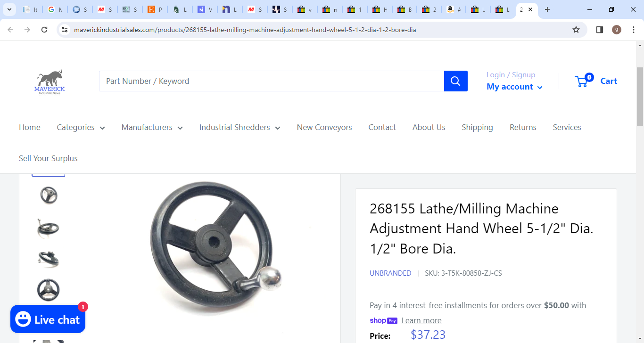Reload the page
Viewport: 644px width, 343px height.
coord(44,30)
